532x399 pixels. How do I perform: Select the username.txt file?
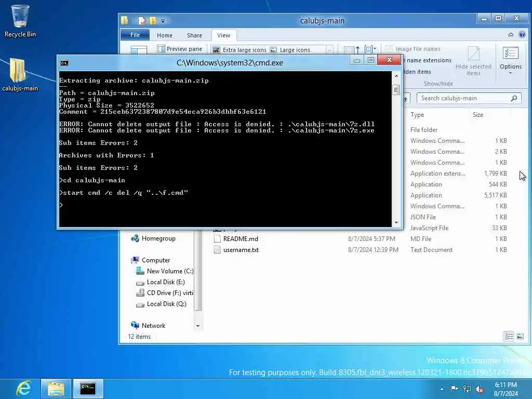[x=241, y=250]
